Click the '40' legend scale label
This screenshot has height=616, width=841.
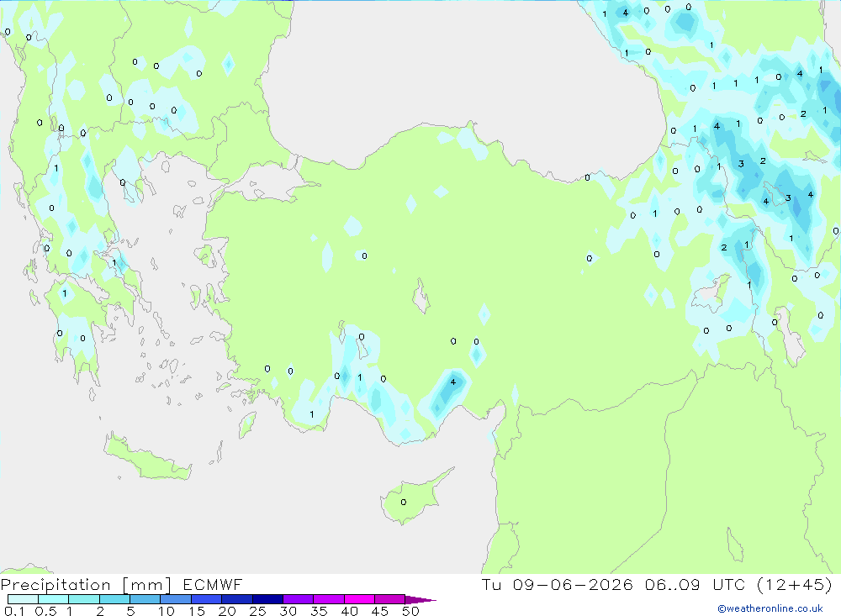click(x=349, y=611)
